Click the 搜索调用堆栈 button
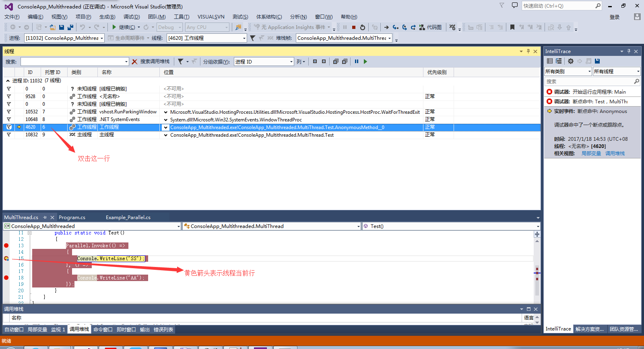Screen dimensions: 644x349 click(155, 62)
